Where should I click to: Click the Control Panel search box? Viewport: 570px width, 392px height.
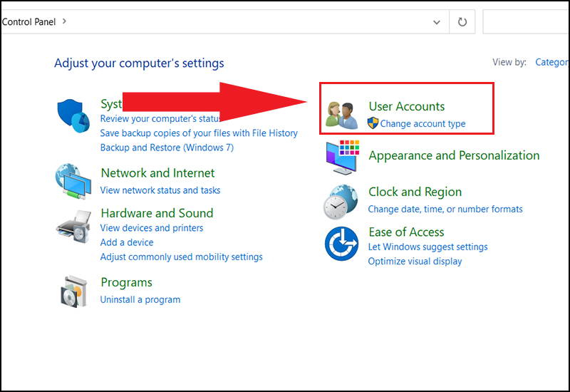pyautogui.click(x=526, y=22)
